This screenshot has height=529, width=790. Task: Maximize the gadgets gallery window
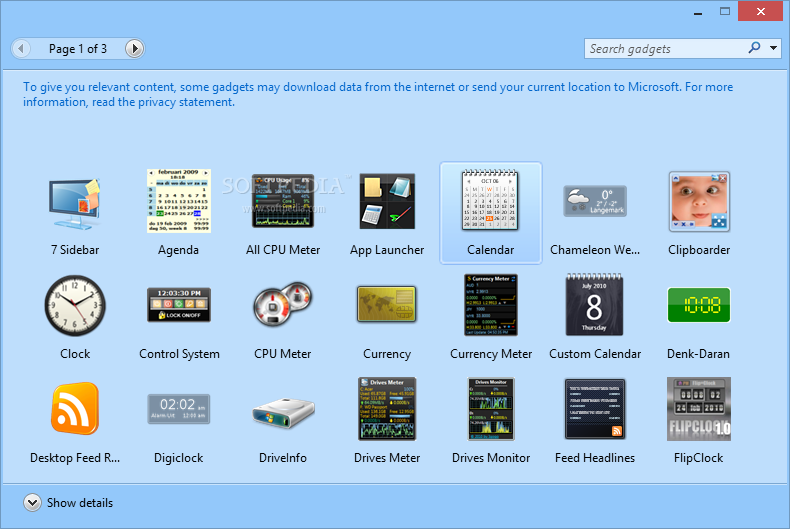point(725,11)
